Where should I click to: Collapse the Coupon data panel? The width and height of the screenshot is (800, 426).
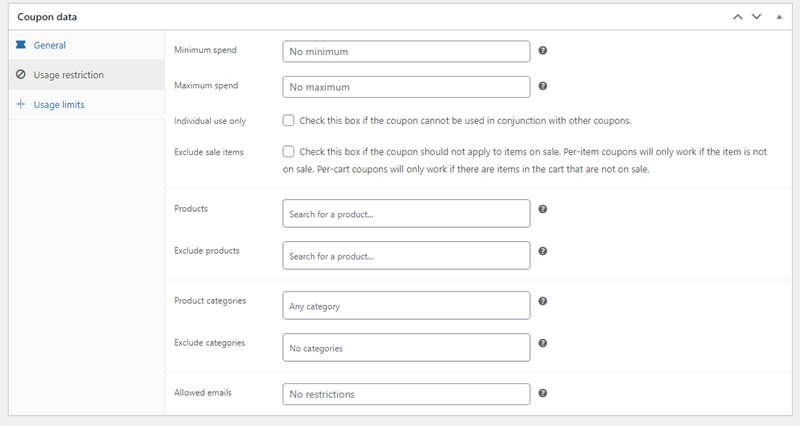[779, 17]
